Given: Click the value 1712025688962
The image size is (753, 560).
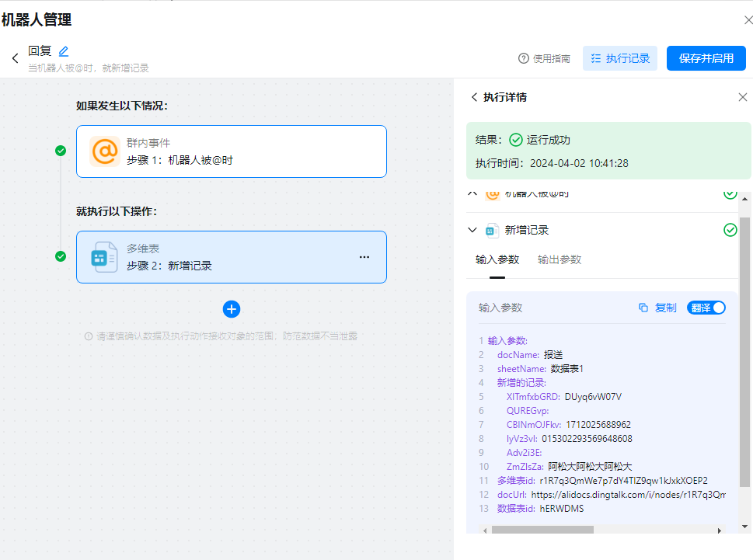Looking at the screenshot, I should tap(598, 424).
